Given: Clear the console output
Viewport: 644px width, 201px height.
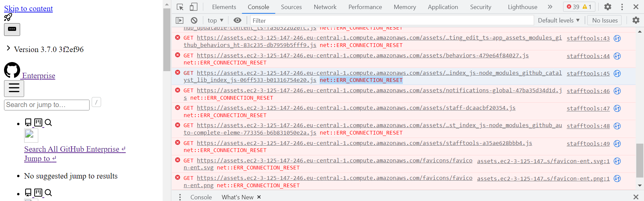Looking at the screenshot, I should [194, 20].
